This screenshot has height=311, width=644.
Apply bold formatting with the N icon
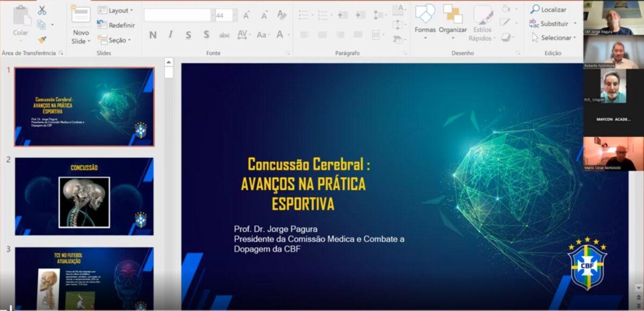coord(152,35)
